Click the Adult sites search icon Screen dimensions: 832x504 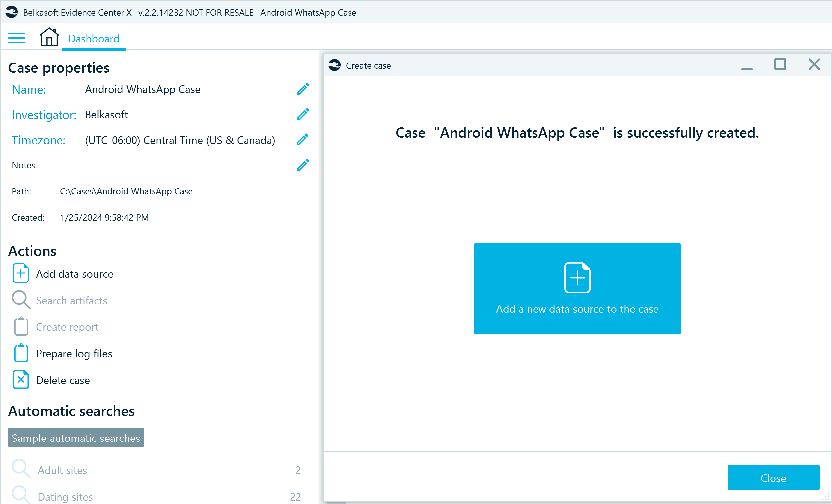[x=21, y=469]
